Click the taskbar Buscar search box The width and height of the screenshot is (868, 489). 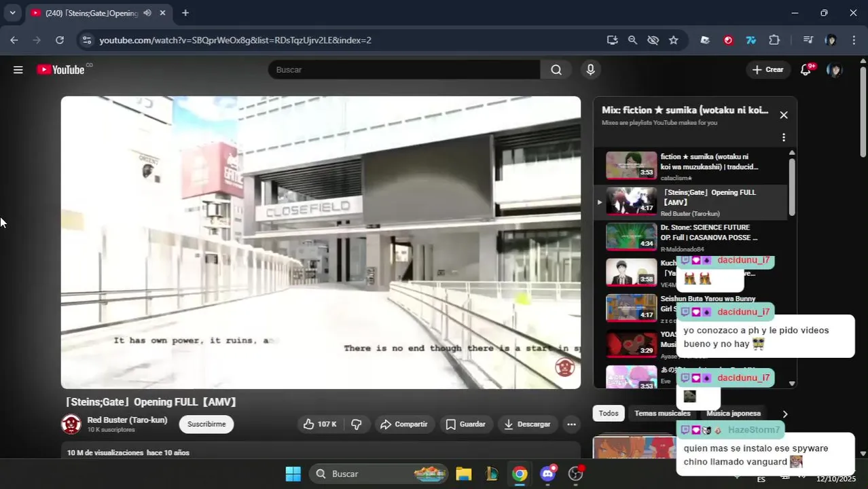point(378,473)
